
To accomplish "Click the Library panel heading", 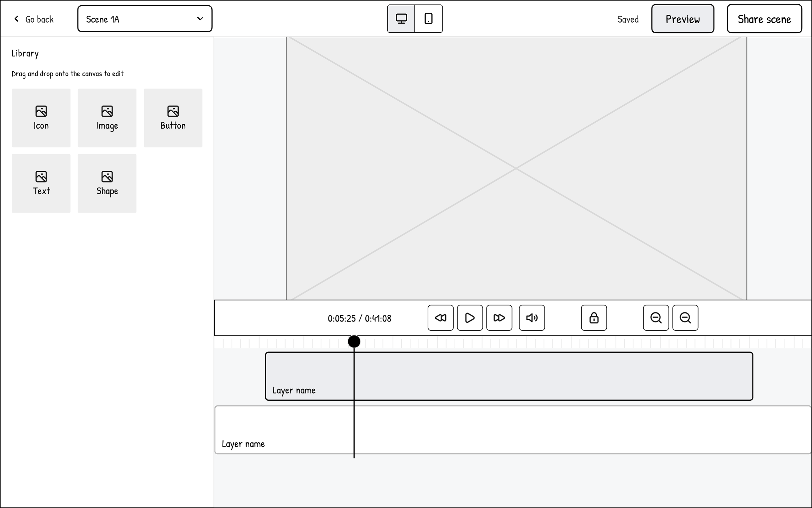I will 25,53.
